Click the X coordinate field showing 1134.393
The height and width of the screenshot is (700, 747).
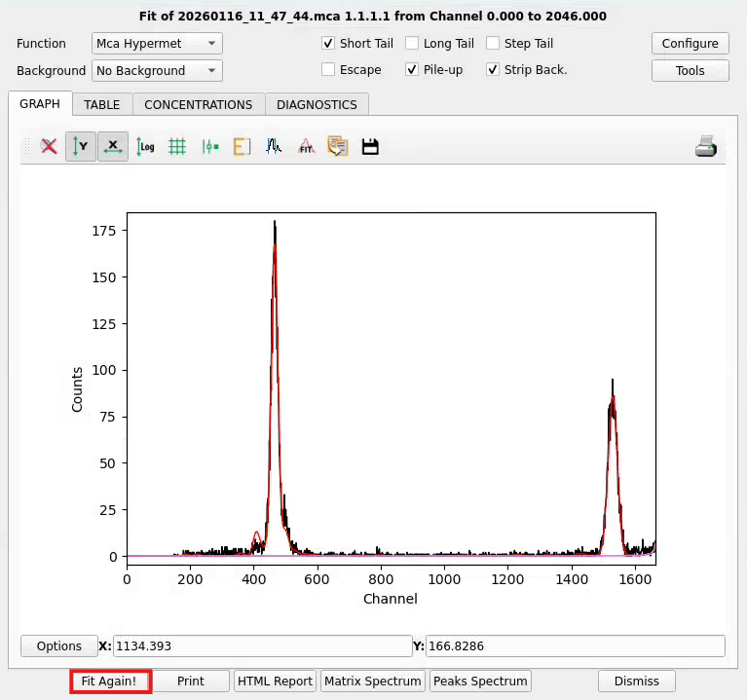[263, 645]
